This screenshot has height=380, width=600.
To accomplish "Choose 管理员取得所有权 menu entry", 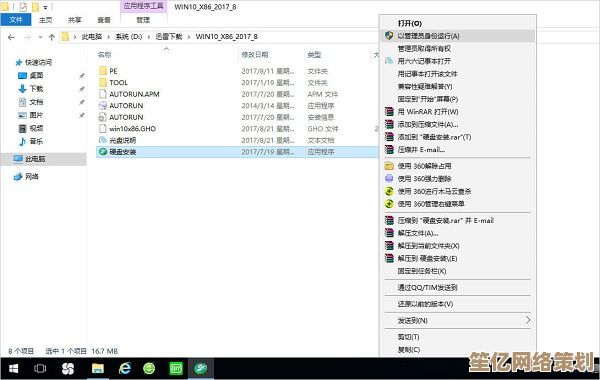I will tap(424, 49).
